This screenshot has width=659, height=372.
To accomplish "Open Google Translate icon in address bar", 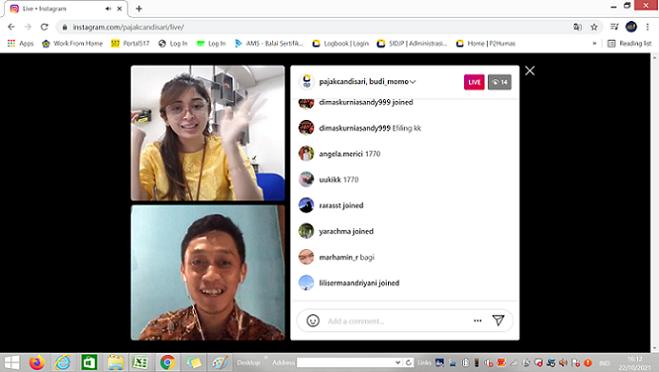I will click(x=577, y=27).
